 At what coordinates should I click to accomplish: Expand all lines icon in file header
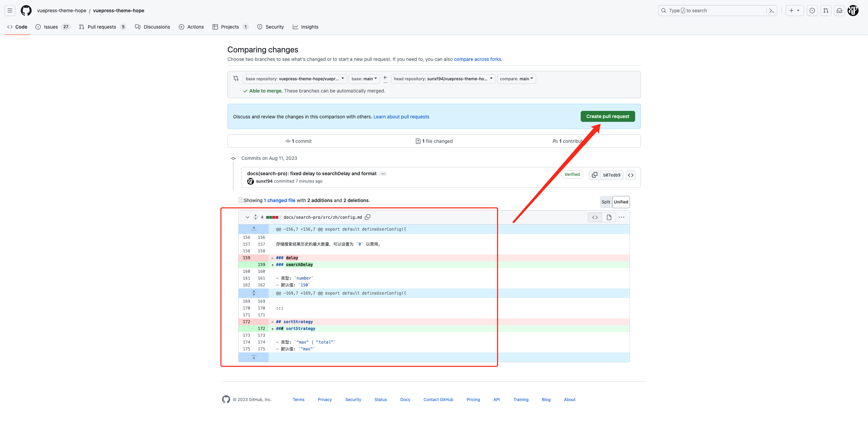click(256, 217)
